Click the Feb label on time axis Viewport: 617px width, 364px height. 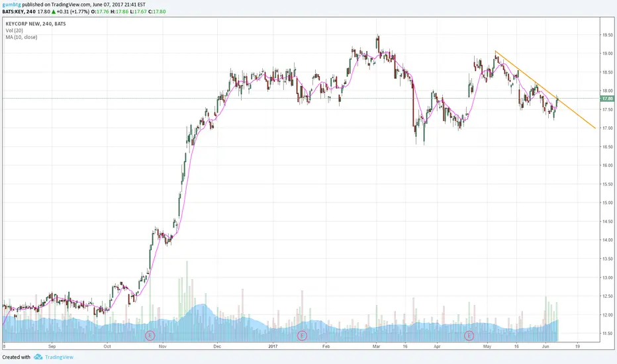tap(326, 347)
